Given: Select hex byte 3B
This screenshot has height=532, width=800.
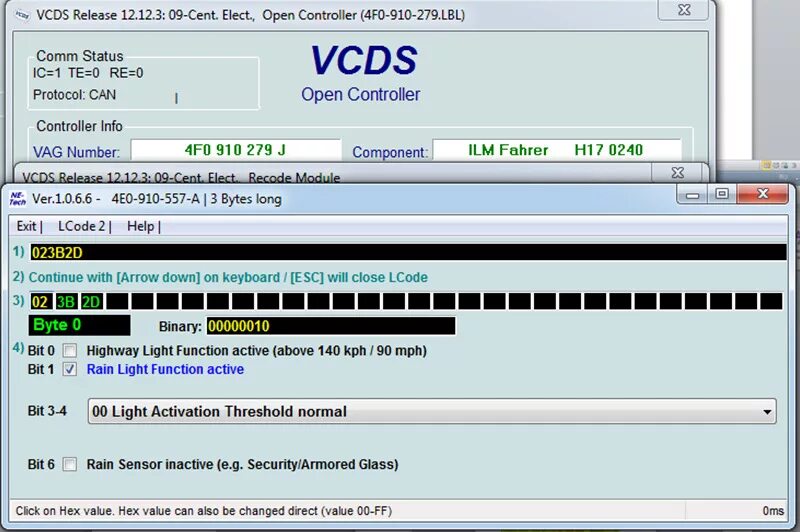Looking at the screenshot, I should (65, 301).
